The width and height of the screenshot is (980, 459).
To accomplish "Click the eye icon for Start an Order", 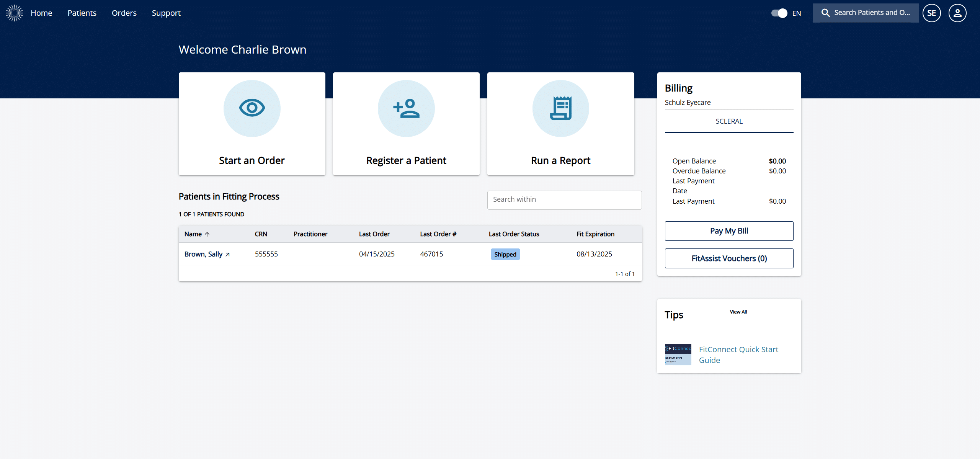I will click(x=252, y=108).
